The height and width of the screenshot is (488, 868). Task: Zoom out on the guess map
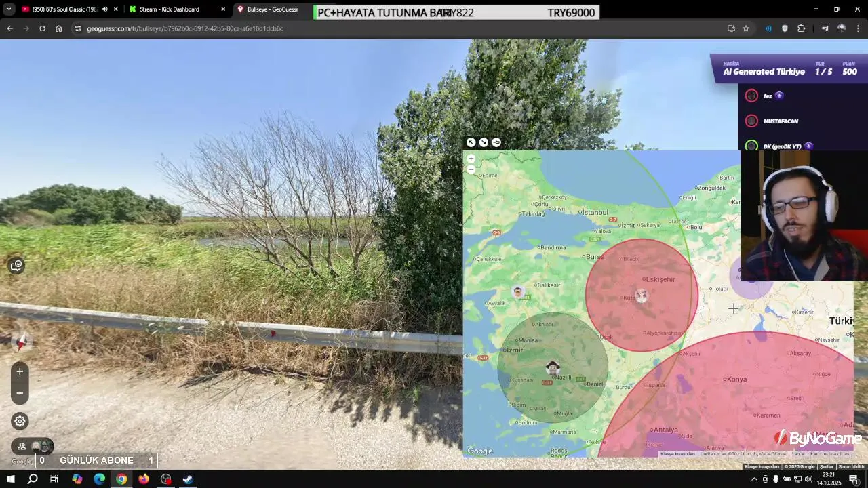click(x=471, y=169)
